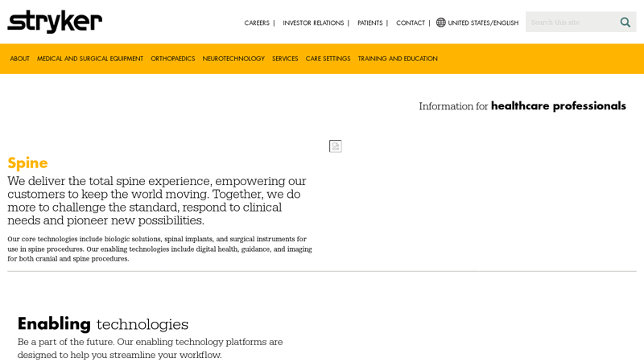This screenshot has width=644, height=362.
Task: Select United States/English region selector
Action: point(483,23)
